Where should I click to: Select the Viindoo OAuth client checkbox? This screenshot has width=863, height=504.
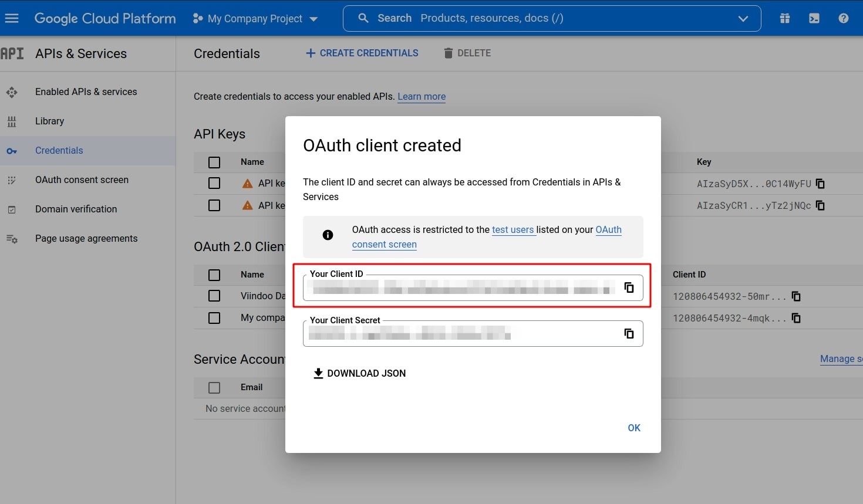214,296
